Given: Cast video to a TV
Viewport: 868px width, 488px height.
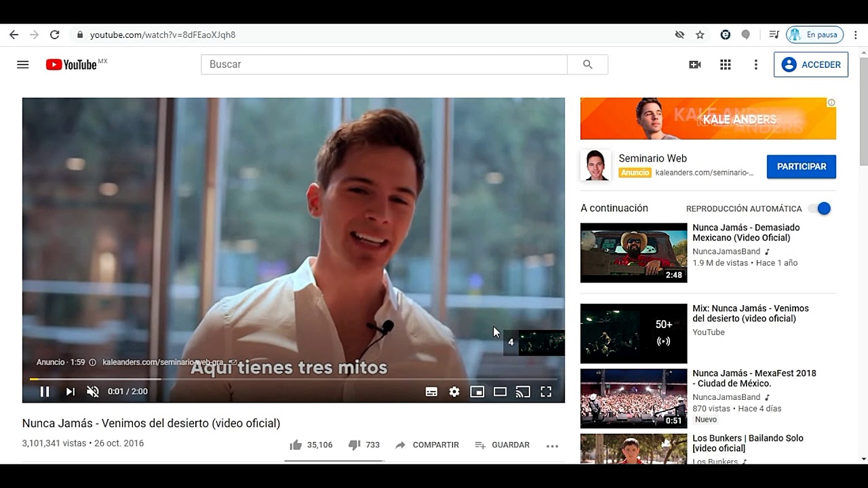Looking at the screenshot, I should coord(523,392).
